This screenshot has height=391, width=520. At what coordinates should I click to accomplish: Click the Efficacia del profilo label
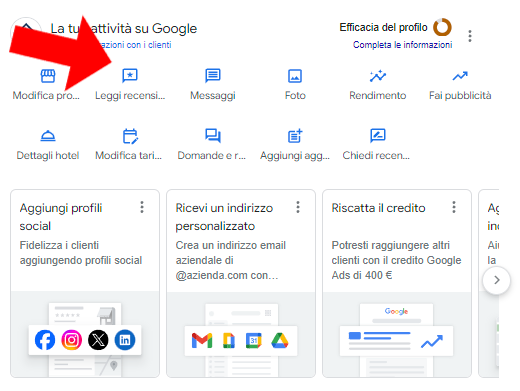[383, 27]
